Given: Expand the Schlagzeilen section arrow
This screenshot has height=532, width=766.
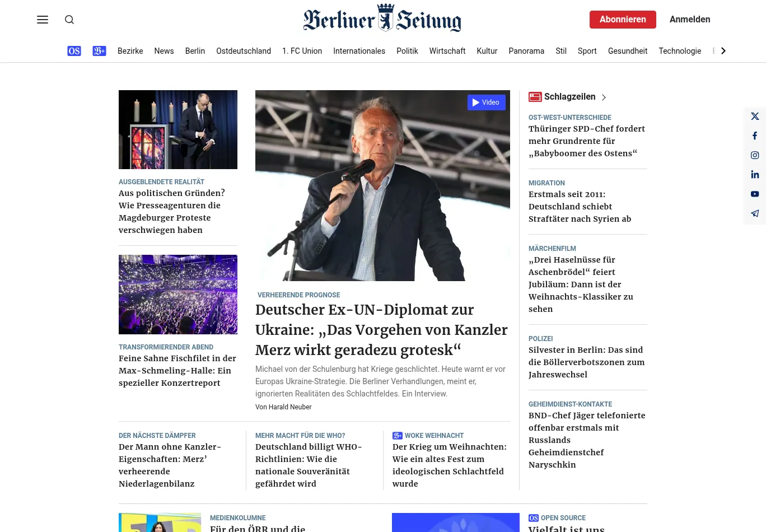Looking at the screenshot, I should (x=604, y=97).
